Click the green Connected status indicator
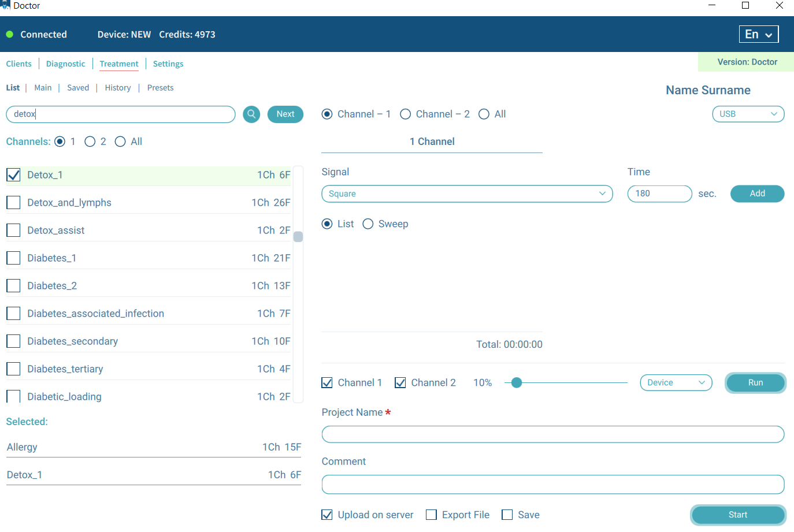 (x=10, y=35)
